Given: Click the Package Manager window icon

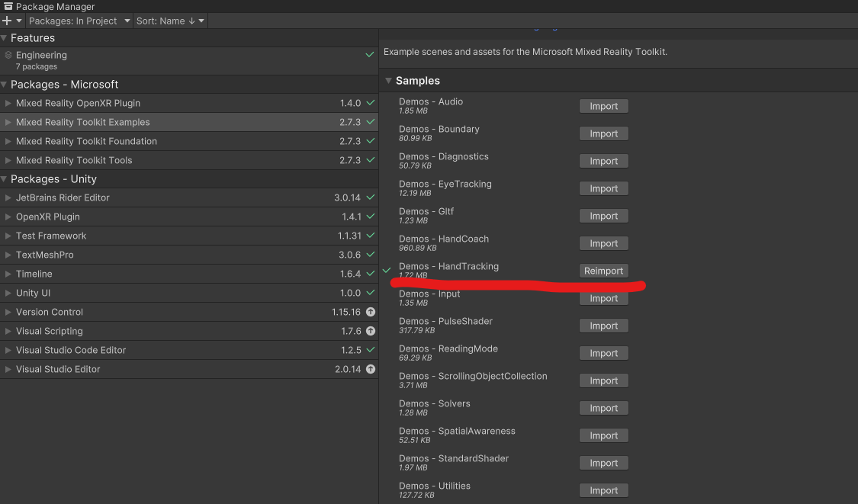Looking at the screenshot, I should (x=8, y=6).
